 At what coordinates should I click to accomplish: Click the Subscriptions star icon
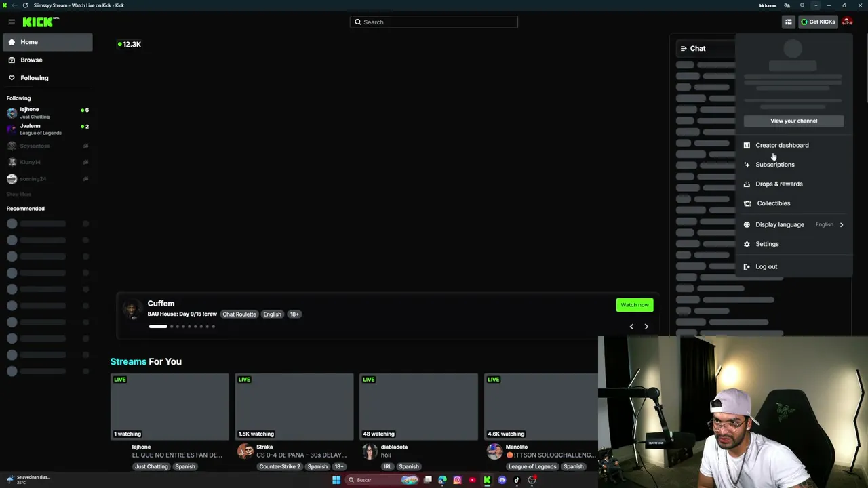[x=747, y=165]
